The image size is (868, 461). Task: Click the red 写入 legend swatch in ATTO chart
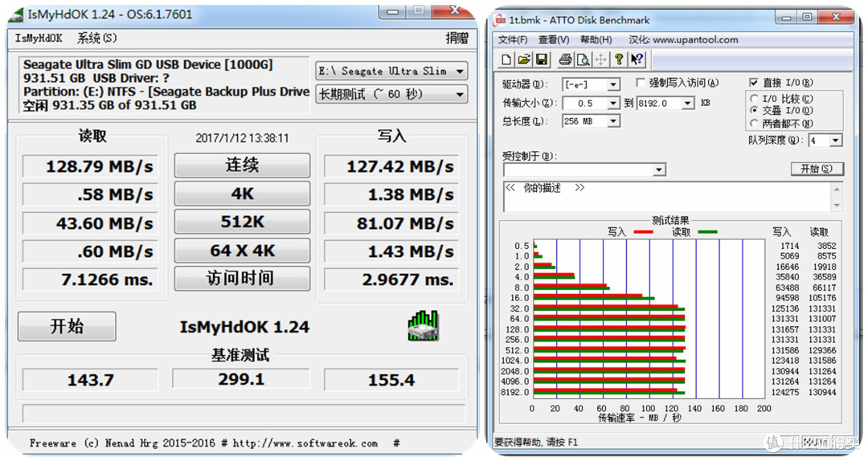click(644, 232)
